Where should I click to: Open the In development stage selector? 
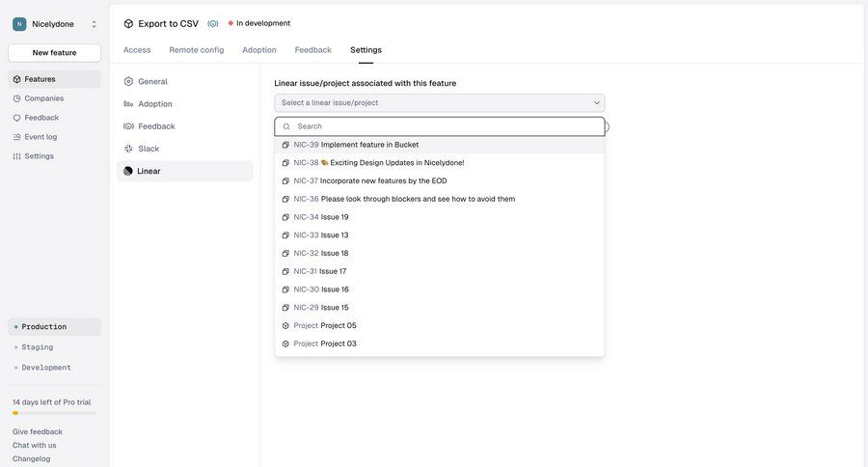(x=258, y=23)
